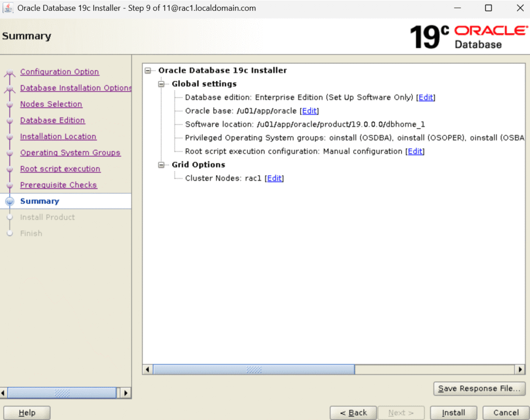Go back using the Back button
This screenshot has height=420, width=530.
(354, 413)
